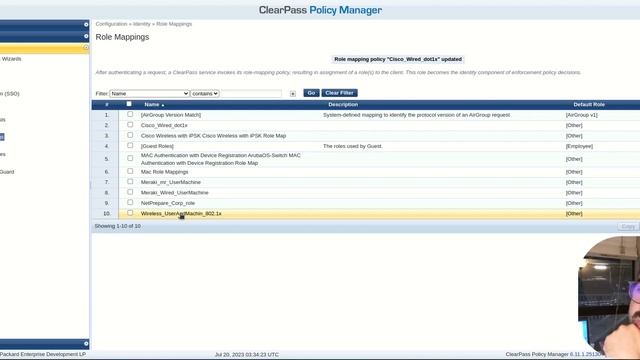Collapse the highlighted yellow sidebar section icon
This screenshot has height=360, width=640.
(86, 48)
